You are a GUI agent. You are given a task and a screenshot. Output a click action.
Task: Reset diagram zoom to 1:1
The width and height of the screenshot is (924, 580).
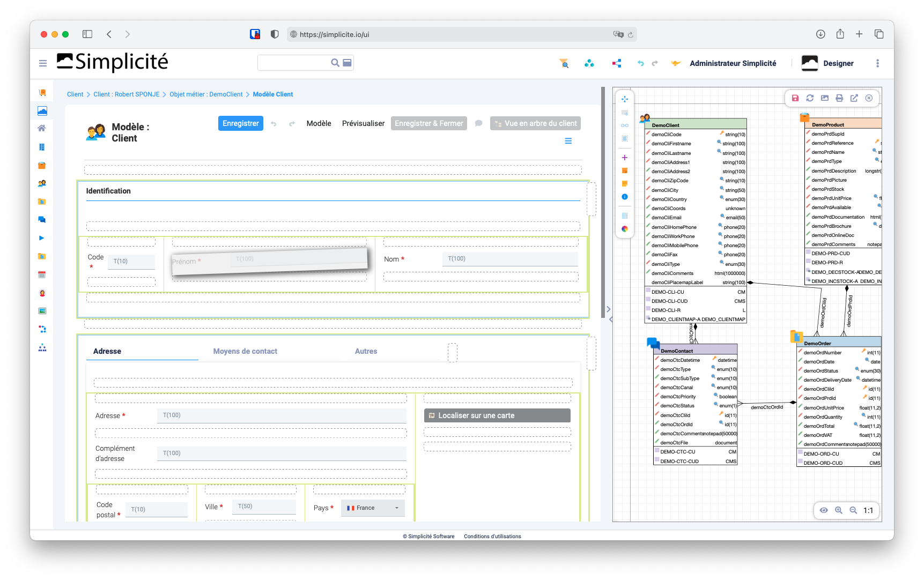coord(868,510)
